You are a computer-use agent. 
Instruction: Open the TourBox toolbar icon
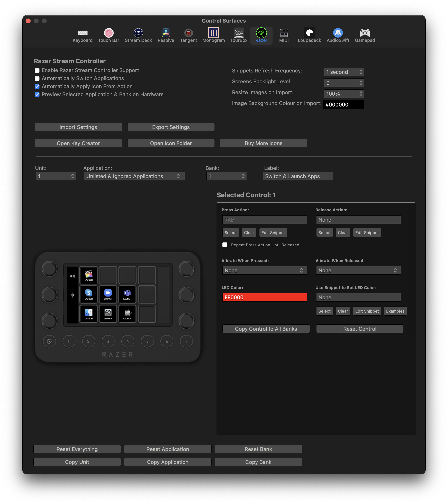[239, 35]
